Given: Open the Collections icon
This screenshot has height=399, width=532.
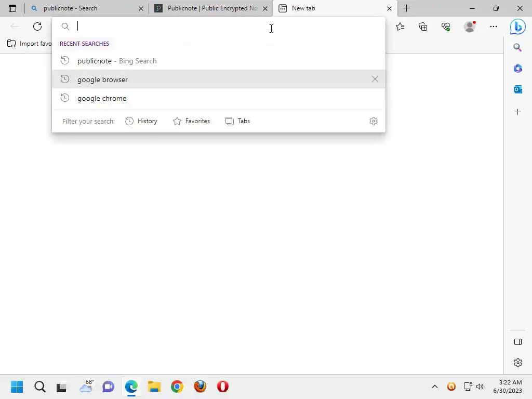Looking at the screenshot, I should tap(423, 26).
